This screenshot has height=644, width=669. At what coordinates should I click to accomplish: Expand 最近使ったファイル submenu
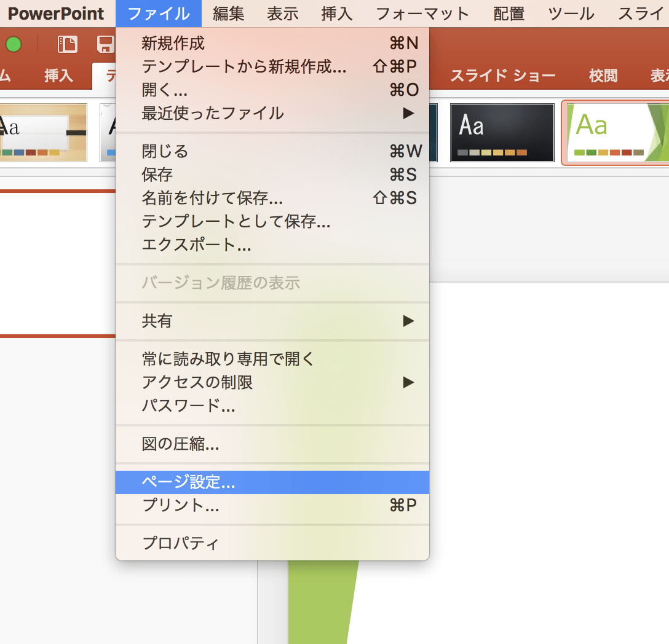[x=272, y=114]
